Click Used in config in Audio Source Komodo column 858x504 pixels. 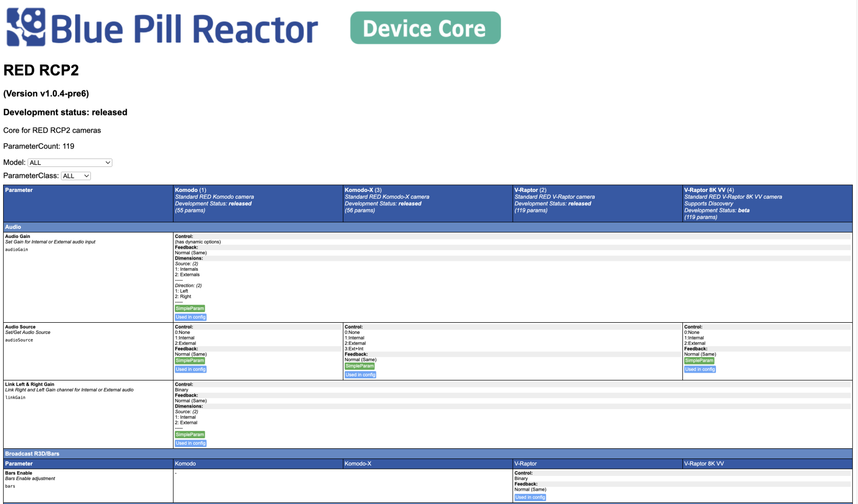coord(190,369)
